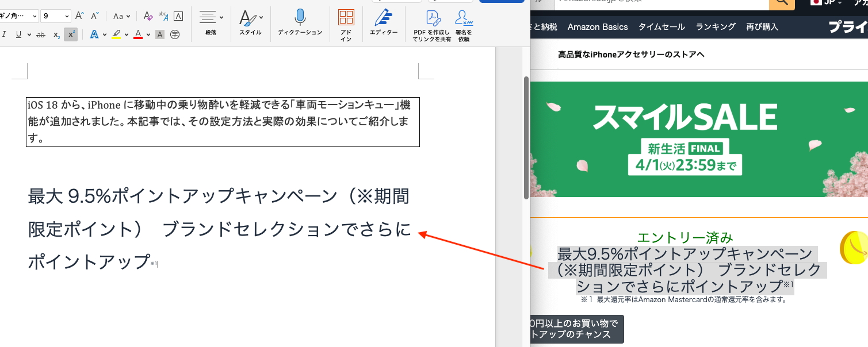868x347 pixels.
Task: Apply the text effects outlined A icon
Action: click(x=94, y=34)
